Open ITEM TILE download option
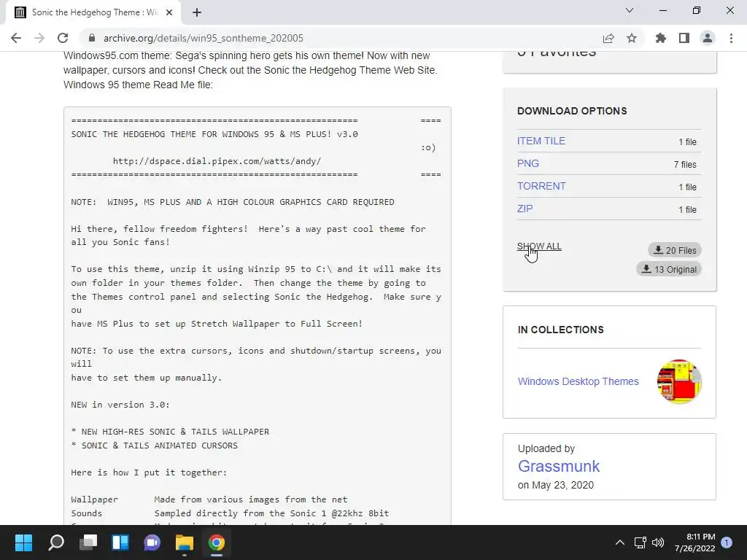Screen dimensions: 747x560 click(541, 141)
